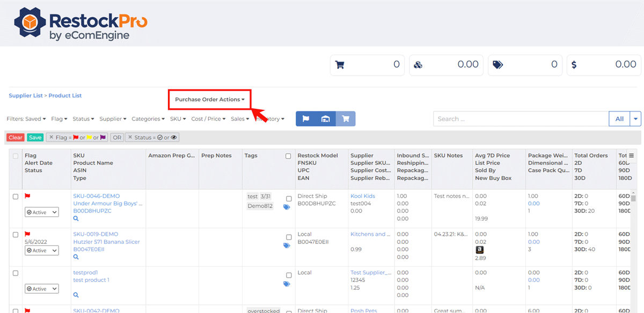Screen dimensions: 644x313
Task: Click the red flag on SKU-0046-DEMO row
Action: coord(27,196)
